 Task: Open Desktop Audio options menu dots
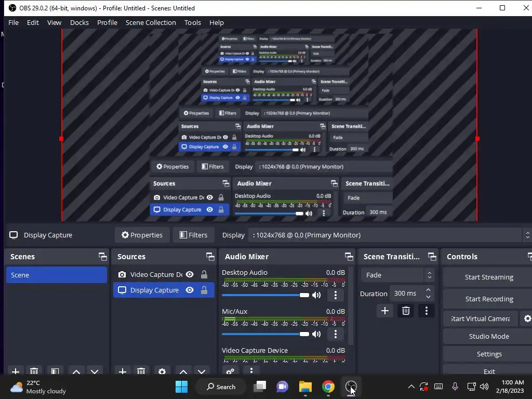pos(336,295)
